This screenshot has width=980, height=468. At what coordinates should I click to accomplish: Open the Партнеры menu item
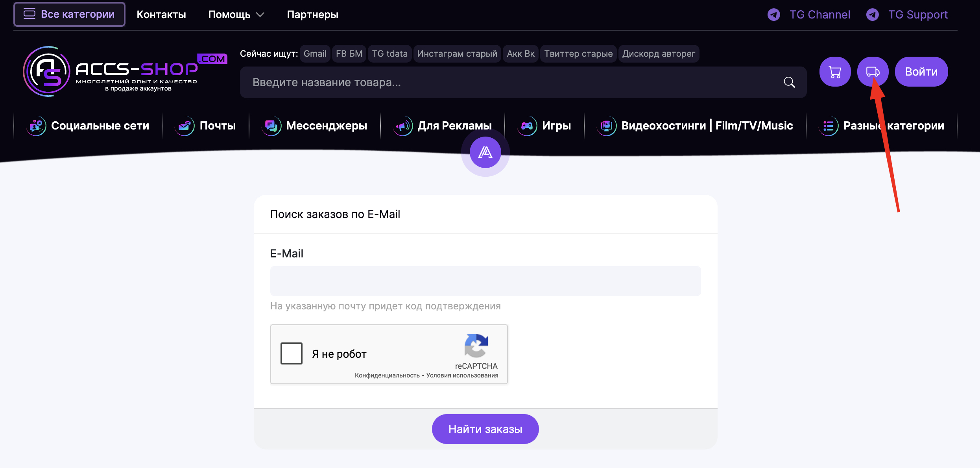pyautogui.click(x=312, y=15)
